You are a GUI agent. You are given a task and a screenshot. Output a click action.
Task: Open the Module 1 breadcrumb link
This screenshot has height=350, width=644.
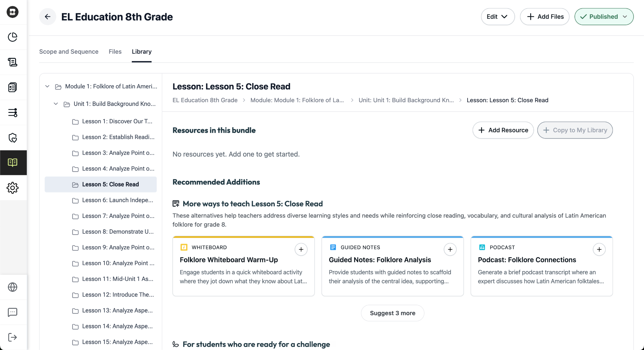(297, 100)
